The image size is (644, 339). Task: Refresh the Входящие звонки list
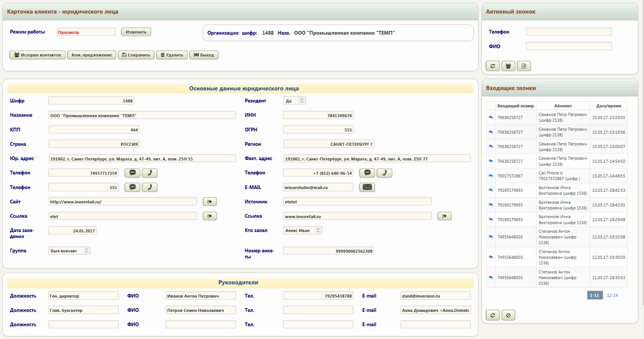492,315
